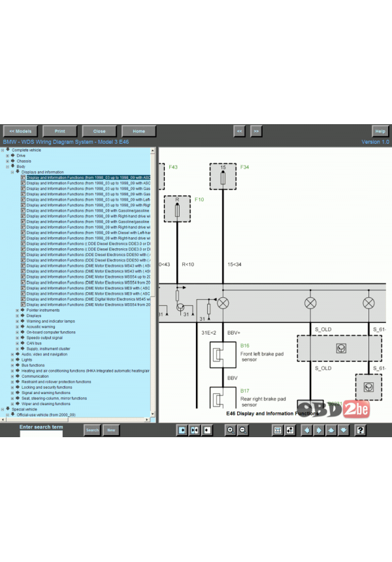This screenshot has height=562, width=392.
Task: Click the B17 rear right brake pad sensor label
Action: click(245, 391)
